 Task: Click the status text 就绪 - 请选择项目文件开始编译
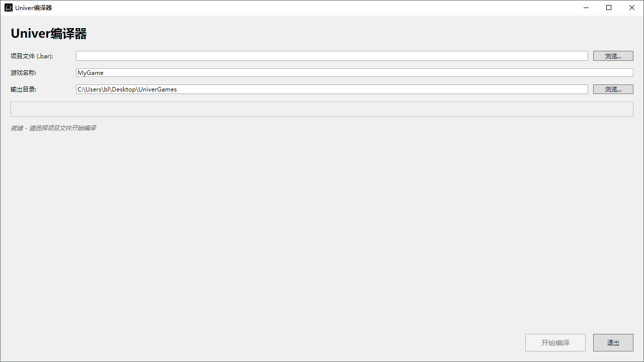53,128
